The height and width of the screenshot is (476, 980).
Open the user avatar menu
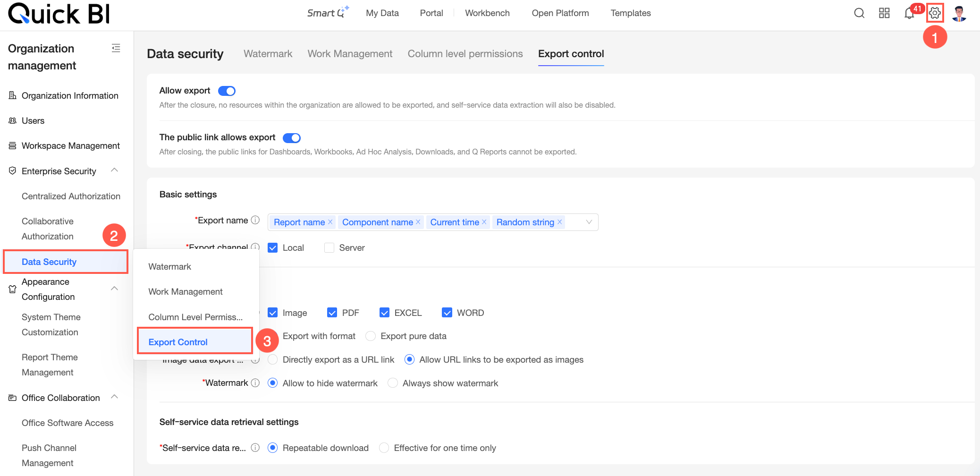[959, 13]
